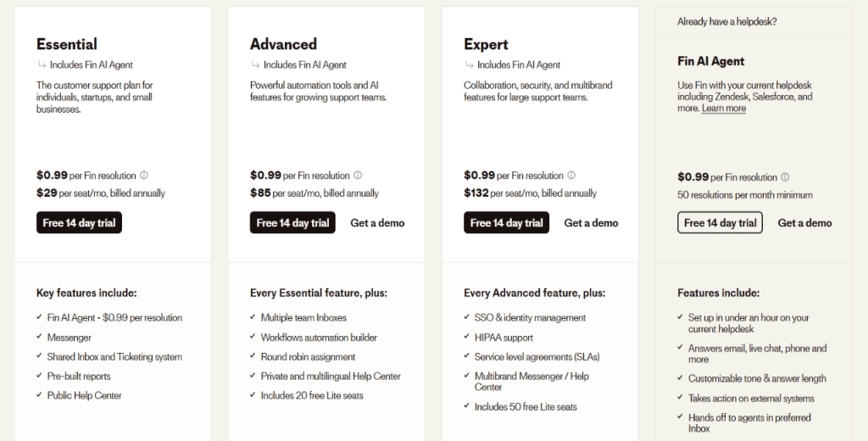
Task: Start Expert plan free 14 day trial
Action: click(507, 223)
